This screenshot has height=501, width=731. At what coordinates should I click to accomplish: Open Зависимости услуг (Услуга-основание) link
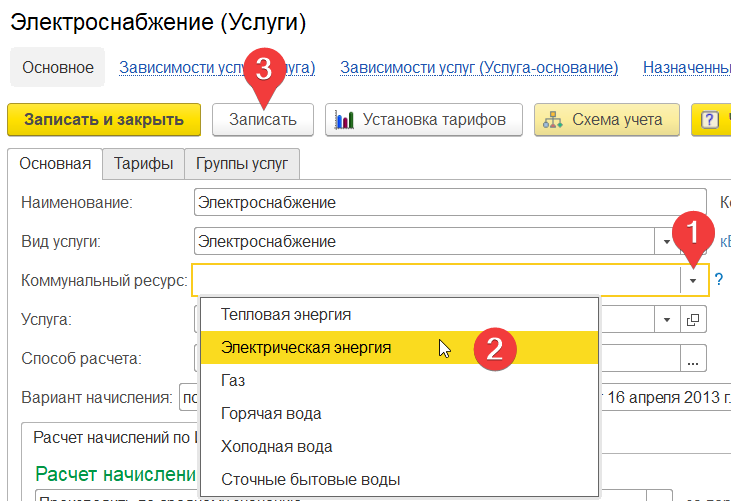click(x=479, y=68)
